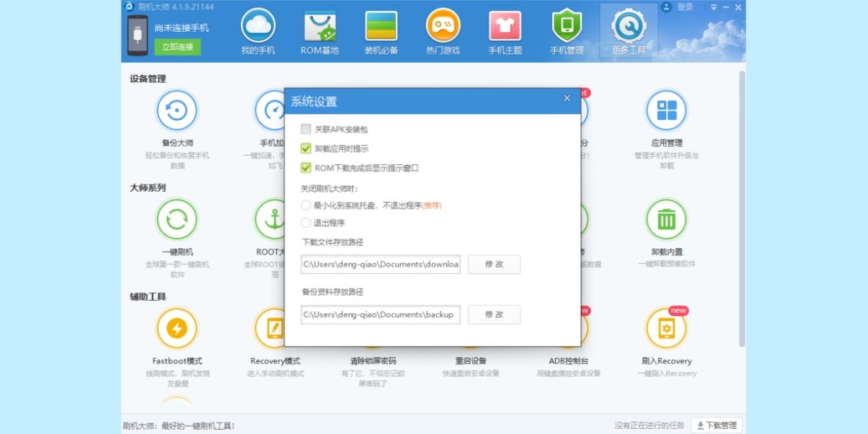Click the 没有正在进行的任务 status text

649,426
